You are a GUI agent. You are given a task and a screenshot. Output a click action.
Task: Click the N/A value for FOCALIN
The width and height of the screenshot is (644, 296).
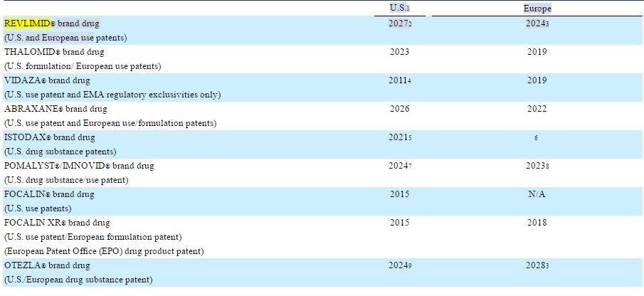[537, 194]
